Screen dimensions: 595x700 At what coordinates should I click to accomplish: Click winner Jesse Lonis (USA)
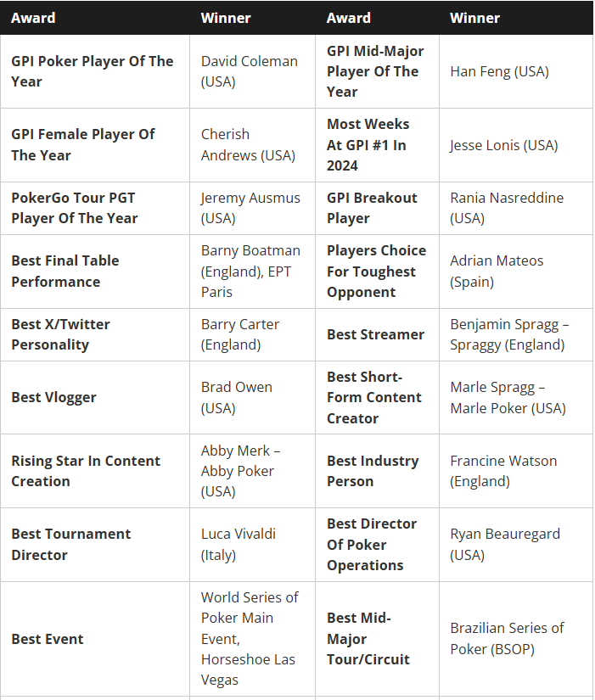click(x=503, y=145)
